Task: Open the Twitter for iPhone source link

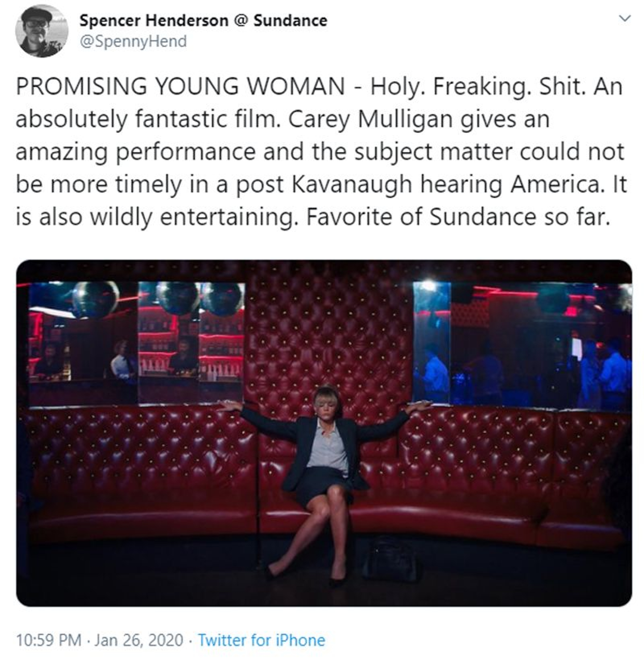Action: coord(261,640)
